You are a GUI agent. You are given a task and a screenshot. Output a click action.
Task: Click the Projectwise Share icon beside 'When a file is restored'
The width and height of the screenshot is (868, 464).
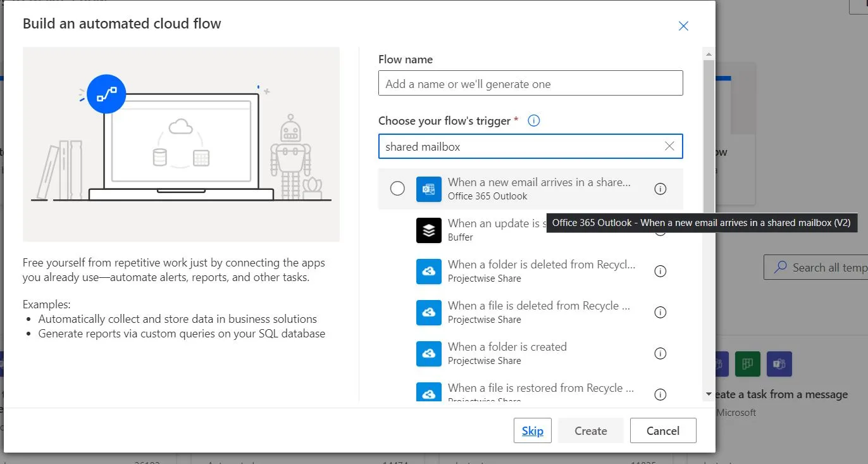429,394
